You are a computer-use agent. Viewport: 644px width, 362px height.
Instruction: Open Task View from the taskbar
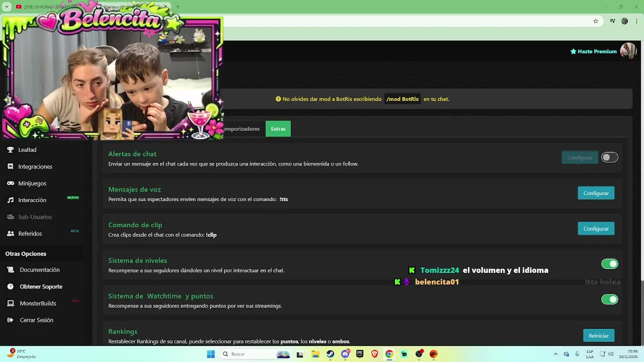[300, 354]
